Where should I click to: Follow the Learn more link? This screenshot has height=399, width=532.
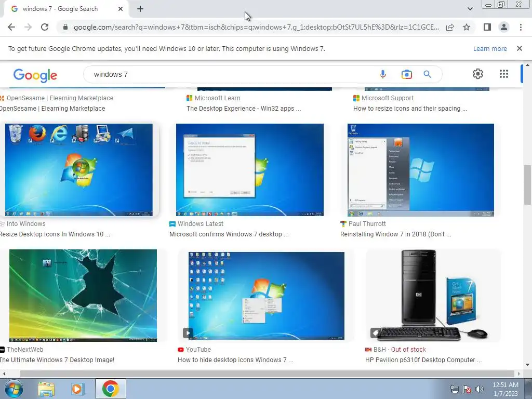point(490,48)
